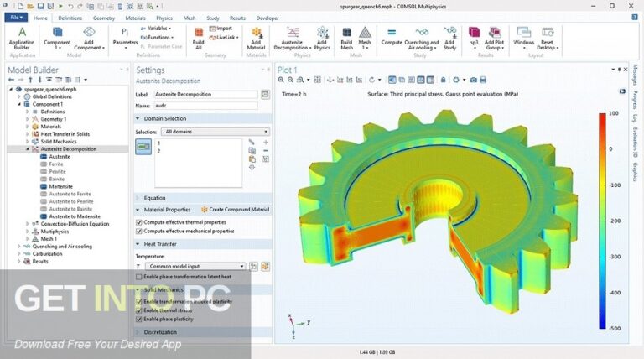Click the save icon in quick access toolbar
The height and width of the screenshot is (359, 644).
(40, 6)
